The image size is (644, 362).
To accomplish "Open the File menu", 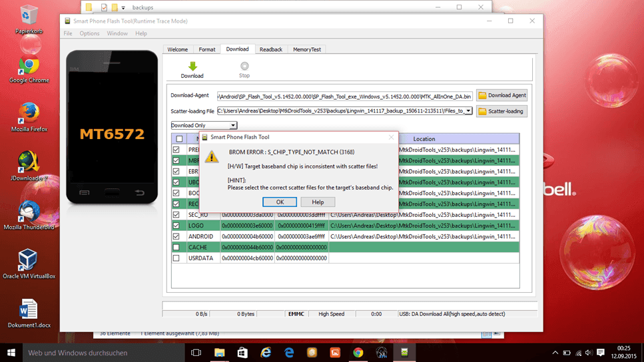I will pyautogui.click(x=68, y=33).
